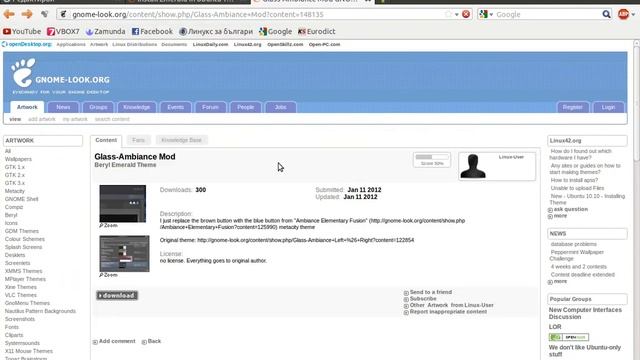The height and width of the screenshot is (360, 640).
Task: Open 'How to install apps?' question
Action: click(x=574, y=180)
